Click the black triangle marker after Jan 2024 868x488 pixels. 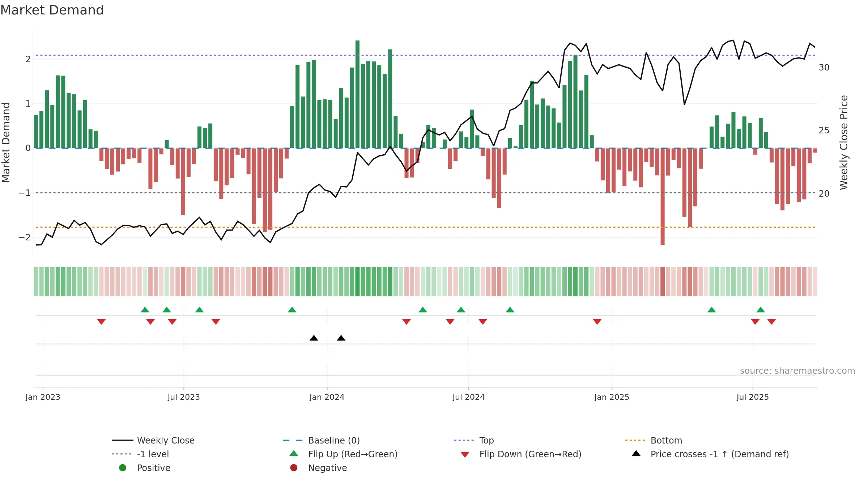pyautogui.click(x=341, y=338)
